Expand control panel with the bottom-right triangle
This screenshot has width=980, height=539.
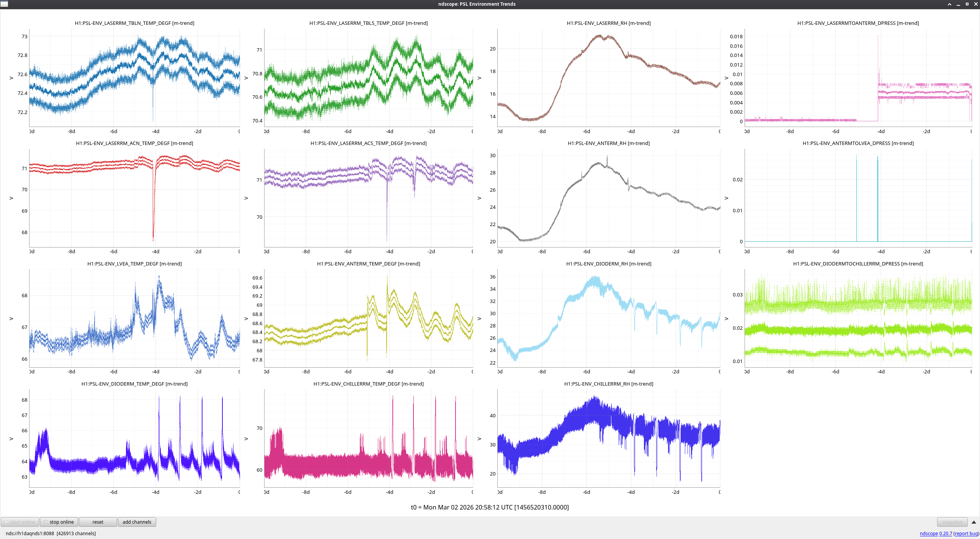974,522
